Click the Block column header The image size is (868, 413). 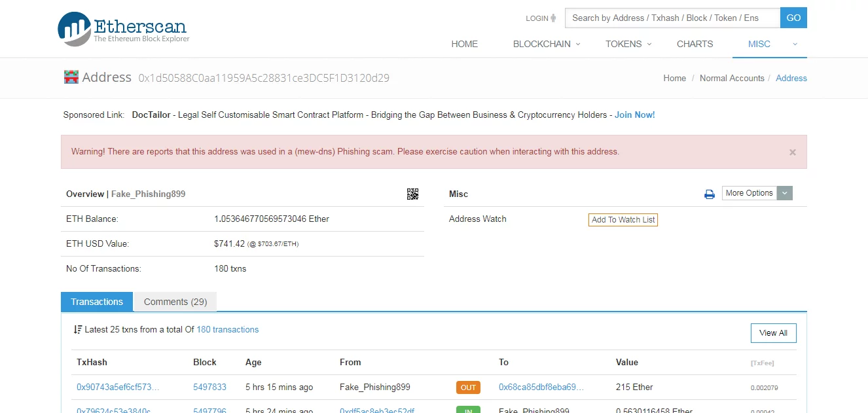(x=205, y=362)
